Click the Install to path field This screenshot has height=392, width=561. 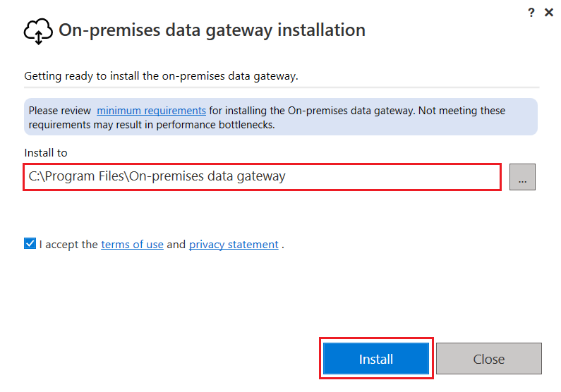pos(262,177)
